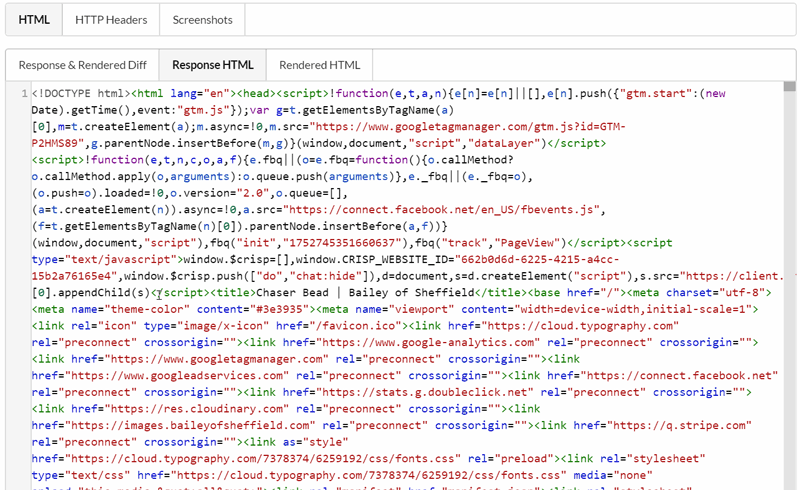This screenshot has height=490, width=800.
Task: Click the "dataLayer" string in the script
Action: coord(505,143)
